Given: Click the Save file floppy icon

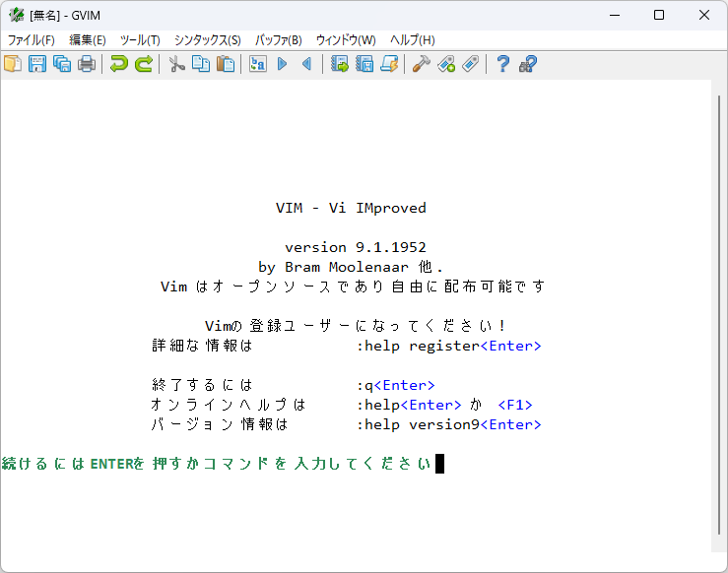Looking at the screenshot, I should 37,64.
